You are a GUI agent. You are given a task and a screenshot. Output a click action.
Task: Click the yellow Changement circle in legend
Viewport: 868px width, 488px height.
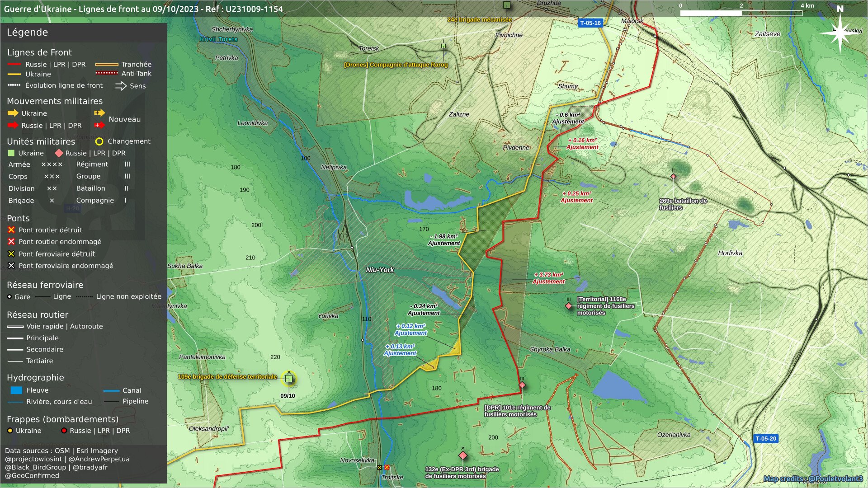coord(99,141)
